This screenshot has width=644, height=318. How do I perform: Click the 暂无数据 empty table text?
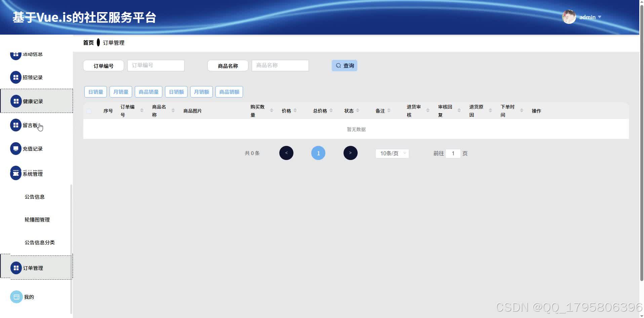[x=356, y=129]
